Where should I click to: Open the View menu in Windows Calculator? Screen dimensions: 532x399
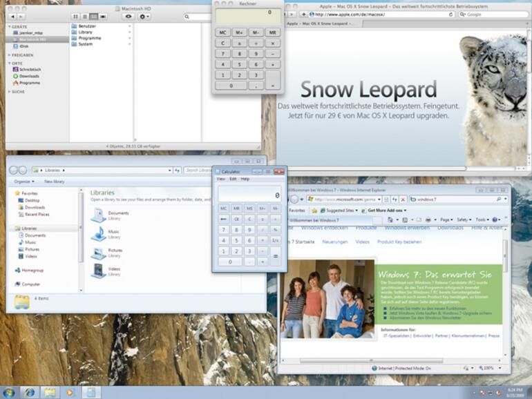point(220,179)
